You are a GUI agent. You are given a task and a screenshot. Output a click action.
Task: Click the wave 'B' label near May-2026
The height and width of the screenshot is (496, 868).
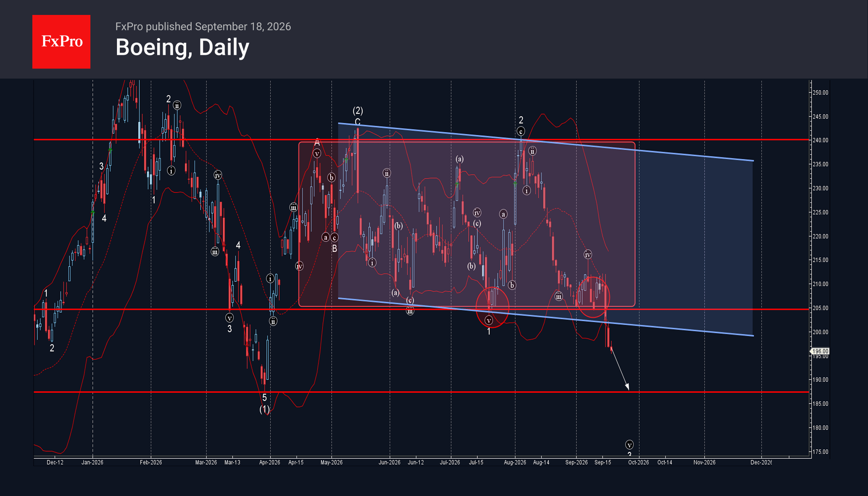[335, 249]
